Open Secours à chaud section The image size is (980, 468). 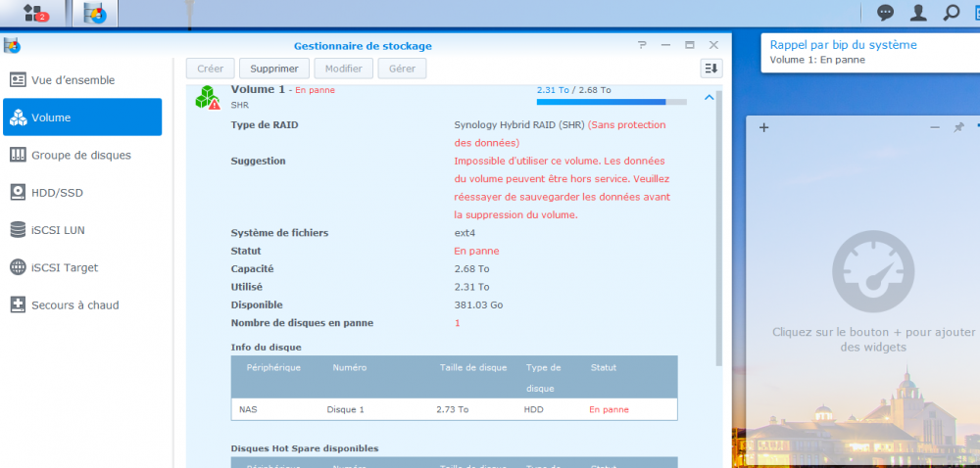[82, 305]
